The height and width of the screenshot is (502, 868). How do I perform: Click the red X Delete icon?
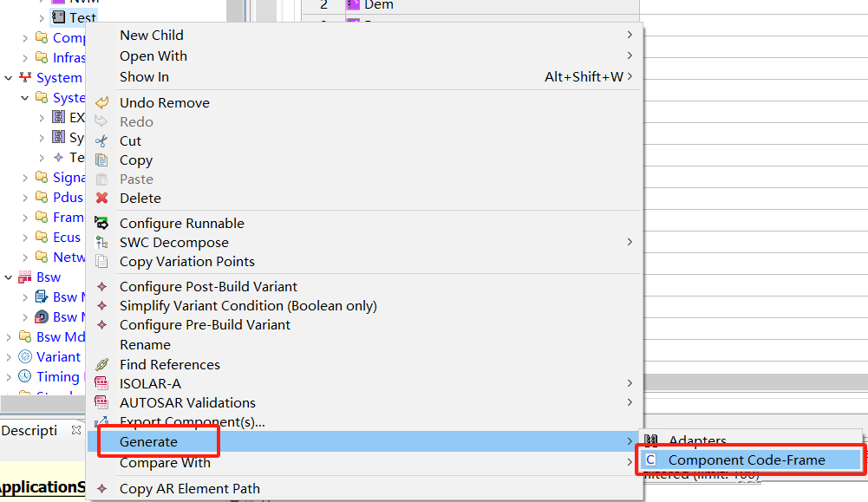click(x=101, y=199)
